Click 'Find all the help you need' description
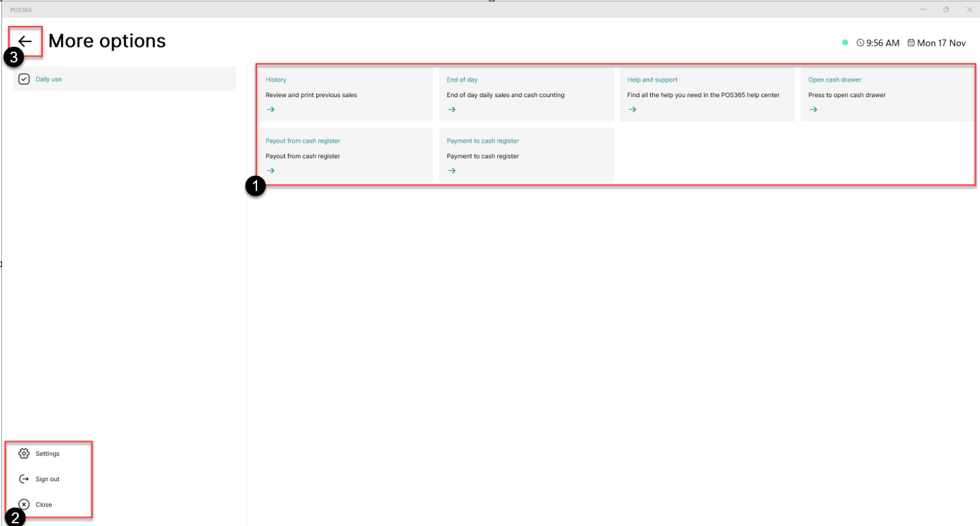This screenshot has height=526, width=980. (703, 95)
